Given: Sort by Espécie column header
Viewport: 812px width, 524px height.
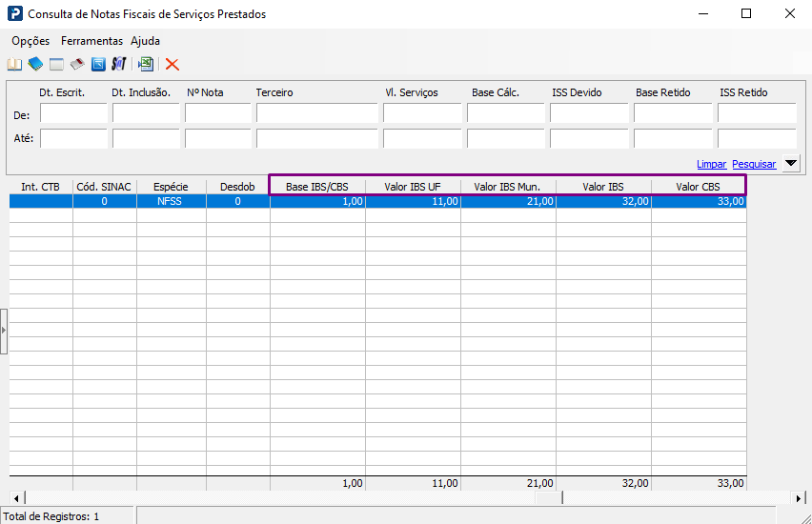Looking at the screenshot, I should pos(172,187).
